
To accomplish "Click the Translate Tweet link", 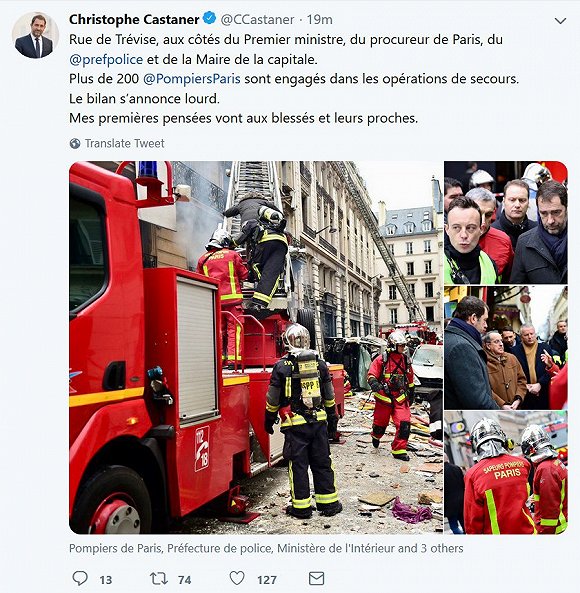I will coord(124,143).
